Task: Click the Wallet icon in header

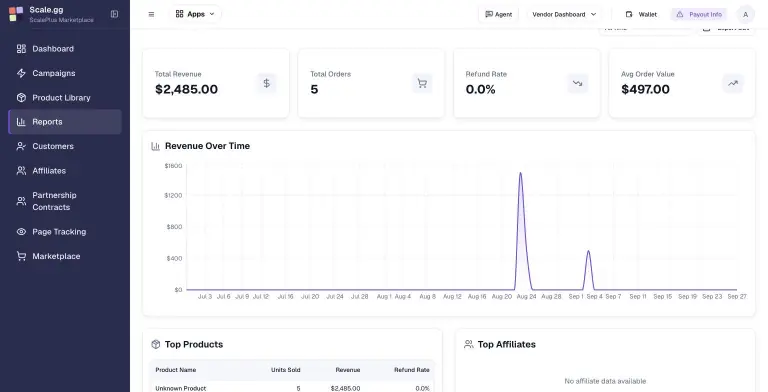Action: pos(629,14)
